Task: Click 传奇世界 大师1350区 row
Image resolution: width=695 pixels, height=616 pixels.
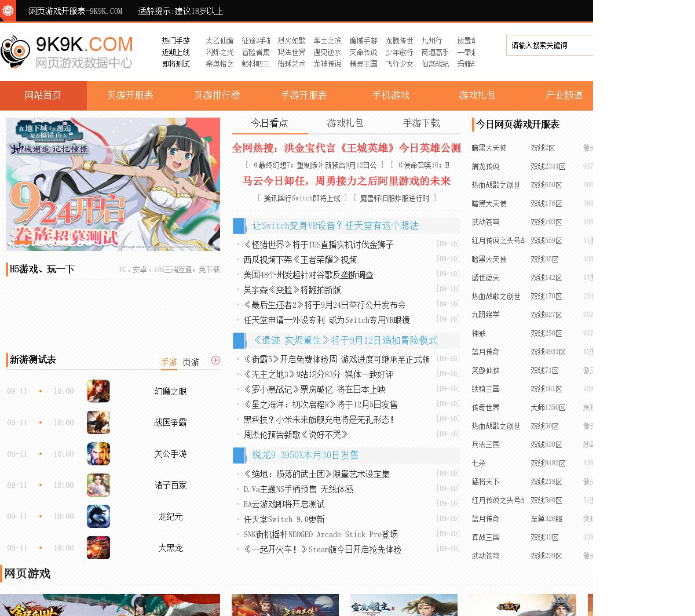Action: [x=532, y=407]
